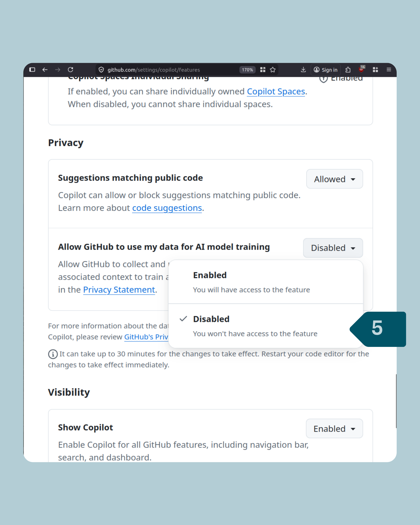Open the Show Copilot Enabled dropdown
The width and height of the screenshot is (420, 525).
tap(334, 429)
